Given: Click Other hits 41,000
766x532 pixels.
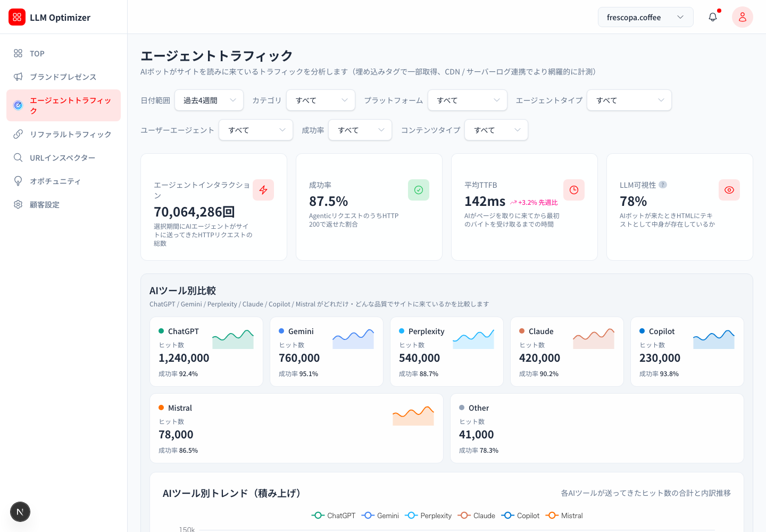Looking at the screenshot, I should pos(477,435).
